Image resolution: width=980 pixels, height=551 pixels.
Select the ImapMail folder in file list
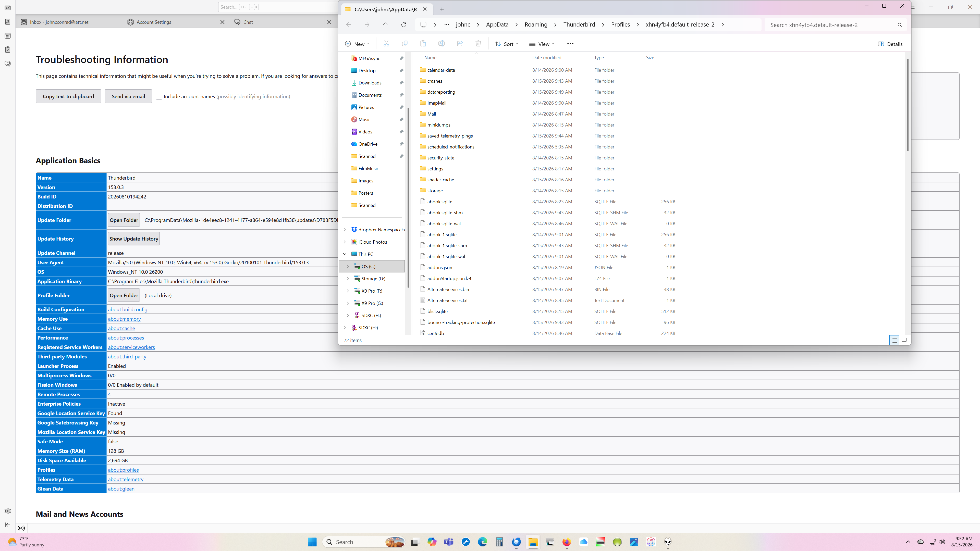(437, 103)
